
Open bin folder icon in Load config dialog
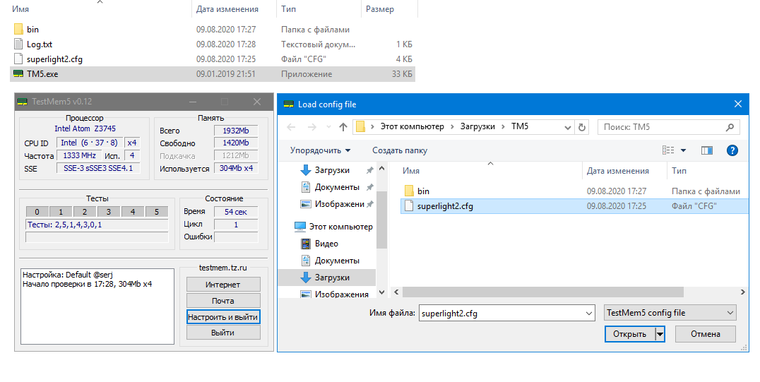(409, 191)
